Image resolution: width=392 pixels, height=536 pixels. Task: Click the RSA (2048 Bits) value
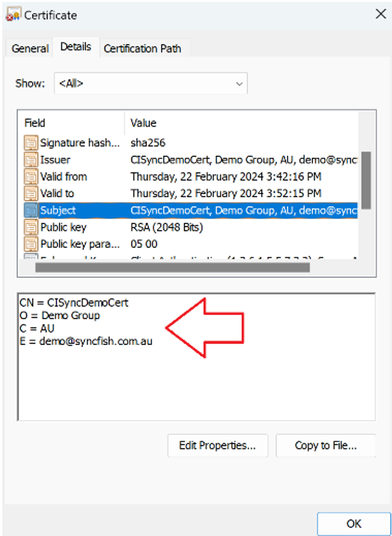coord(167,227)
